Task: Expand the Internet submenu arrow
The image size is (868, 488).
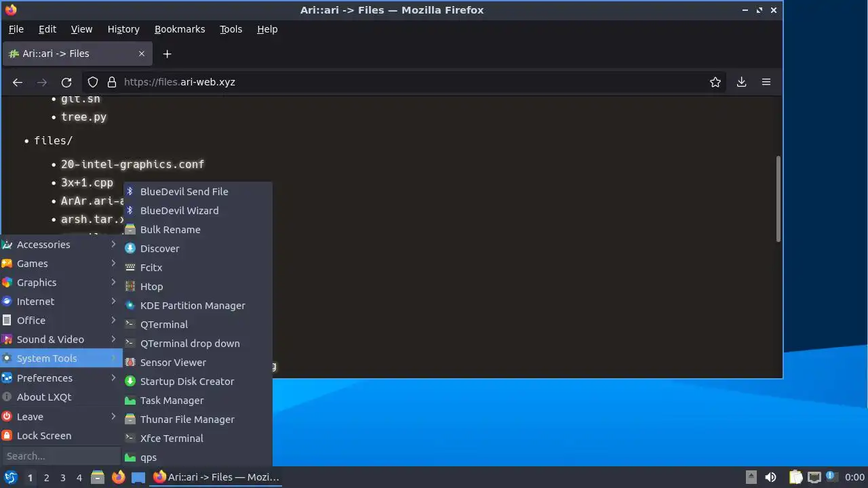Action: point(113,302)
